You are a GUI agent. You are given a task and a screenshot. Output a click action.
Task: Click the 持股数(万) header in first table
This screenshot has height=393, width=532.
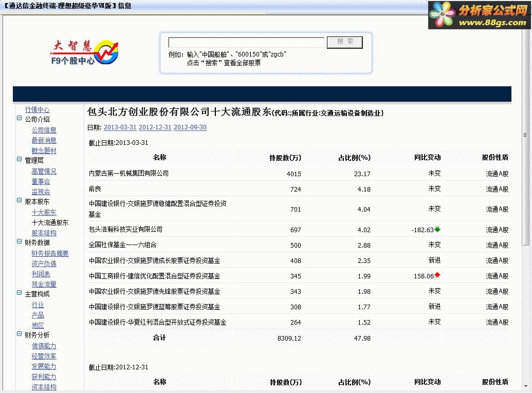(x=285, y=158)
